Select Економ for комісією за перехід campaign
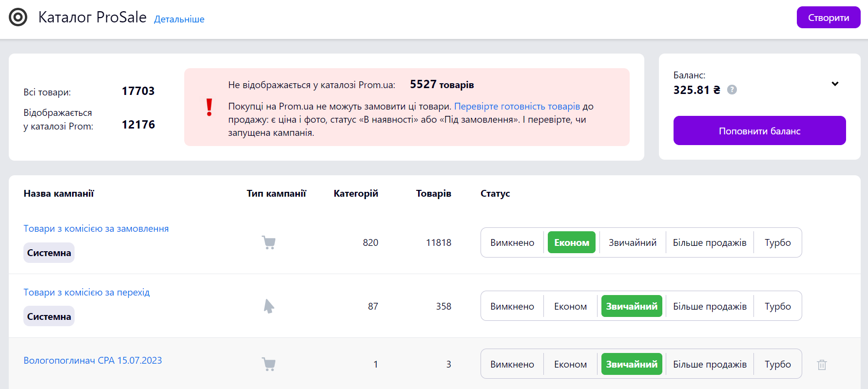 (570, 306)
